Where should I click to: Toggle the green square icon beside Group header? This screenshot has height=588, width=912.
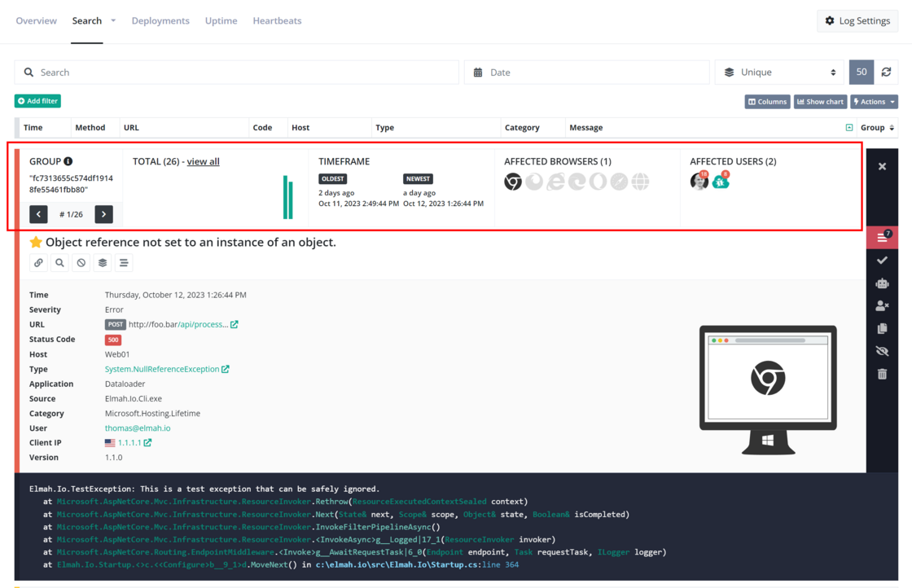point(849,127)
